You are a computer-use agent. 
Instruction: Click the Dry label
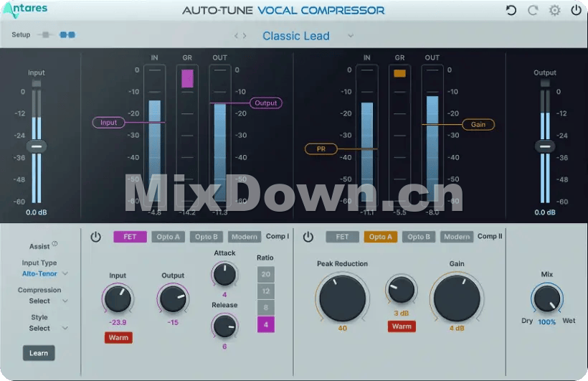pyautogui.click(x=527, y=321)
